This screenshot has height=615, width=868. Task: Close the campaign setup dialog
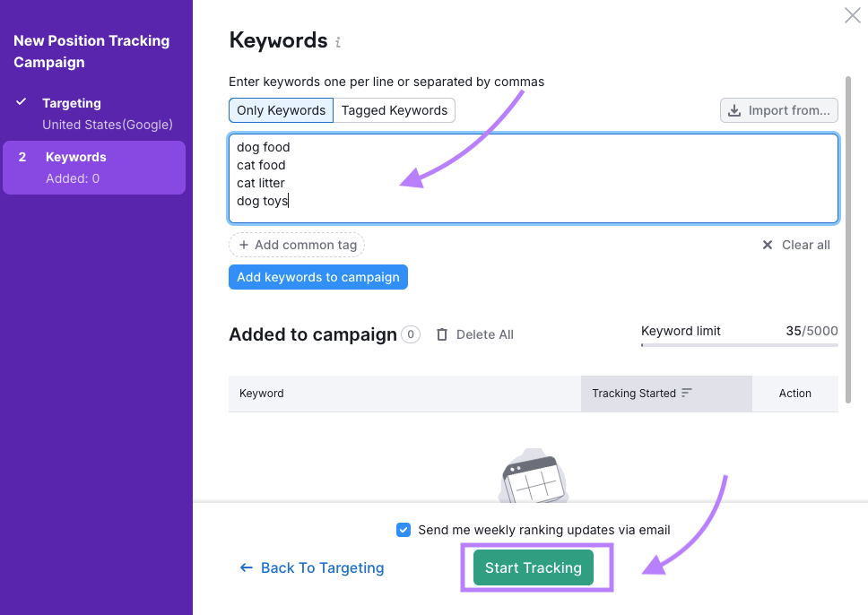click(852, 15)
